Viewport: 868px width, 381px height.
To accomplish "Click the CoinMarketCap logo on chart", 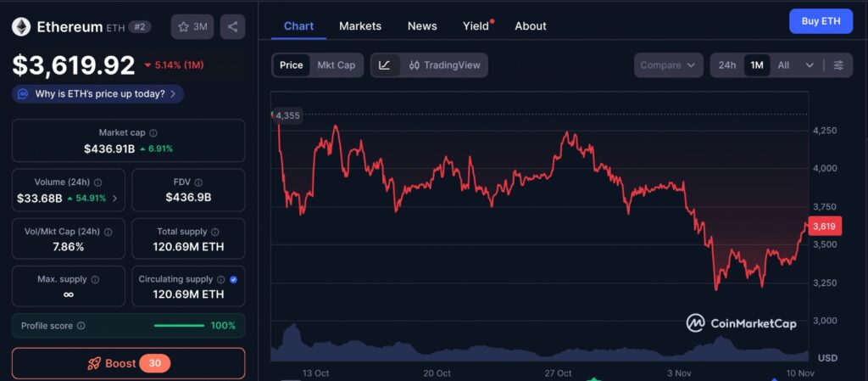I will point(741,323).
